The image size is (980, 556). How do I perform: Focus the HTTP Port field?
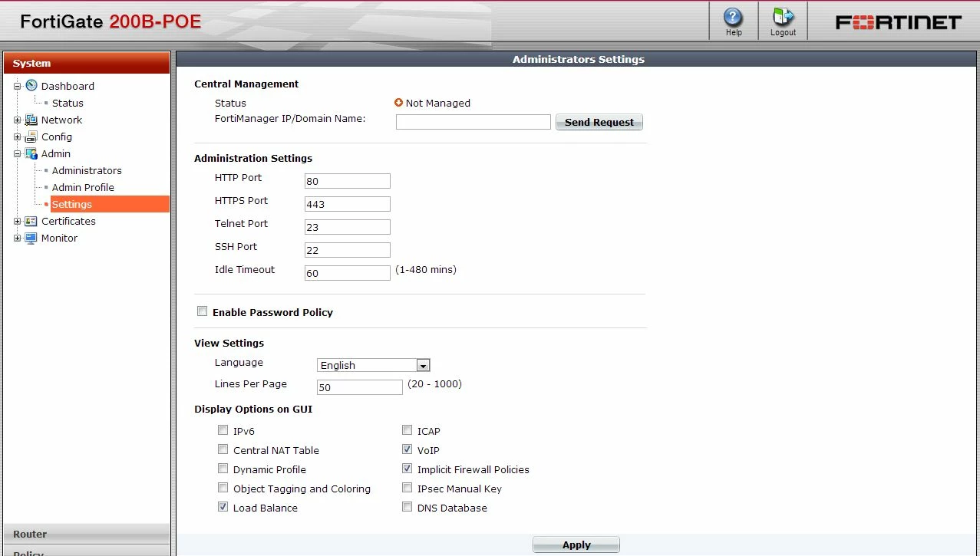(x=348, y=181)
